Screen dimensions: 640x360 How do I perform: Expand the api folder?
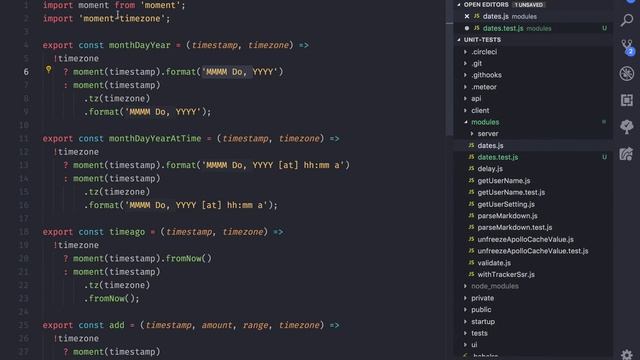[465, 98]
